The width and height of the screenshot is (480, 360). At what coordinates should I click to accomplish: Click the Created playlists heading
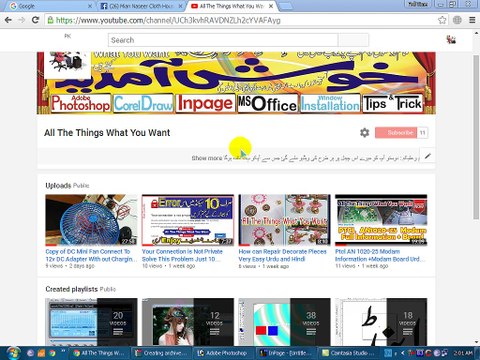[x=71, y=289]
